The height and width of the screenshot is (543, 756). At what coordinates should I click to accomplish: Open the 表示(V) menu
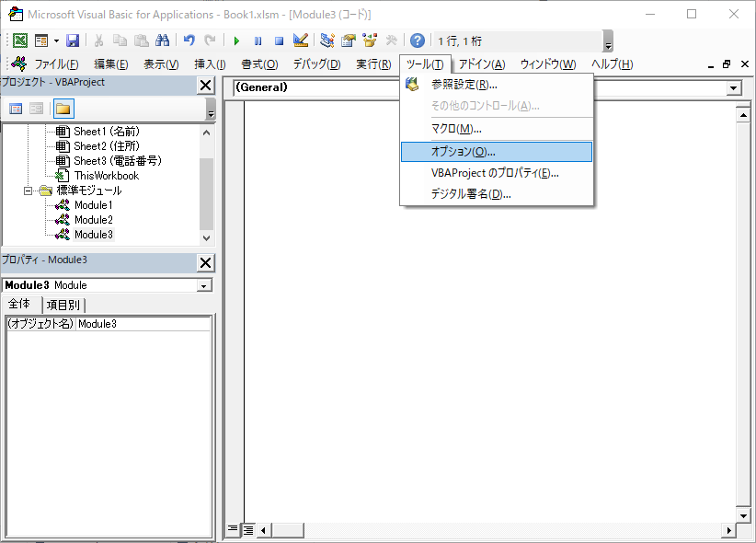coord(161,64)
